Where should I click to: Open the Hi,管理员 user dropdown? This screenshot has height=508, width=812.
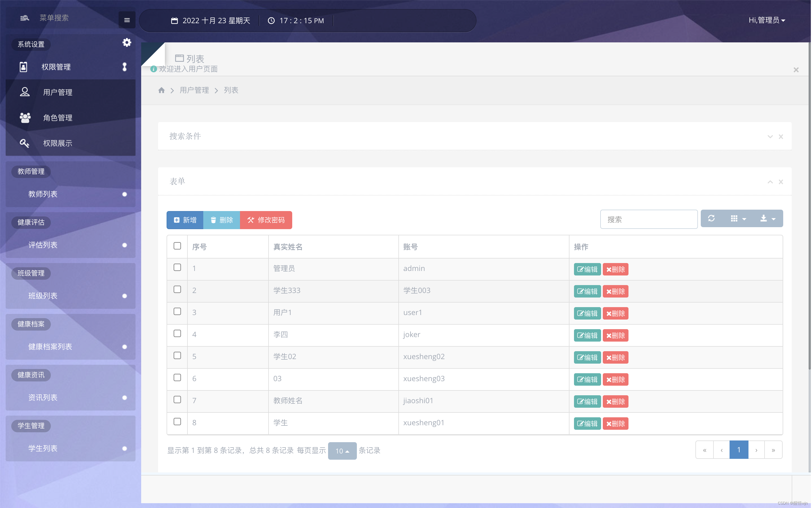click(767, 20)
